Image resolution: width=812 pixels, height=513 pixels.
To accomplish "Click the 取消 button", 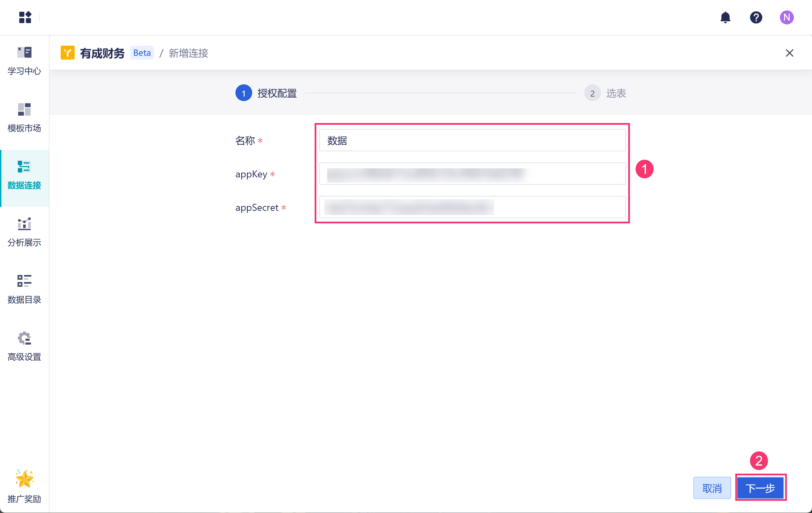I will 712,488.
